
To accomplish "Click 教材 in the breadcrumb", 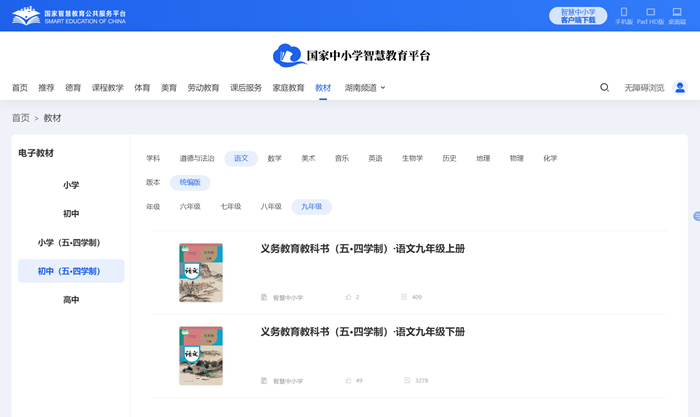I will pos(52,118).
